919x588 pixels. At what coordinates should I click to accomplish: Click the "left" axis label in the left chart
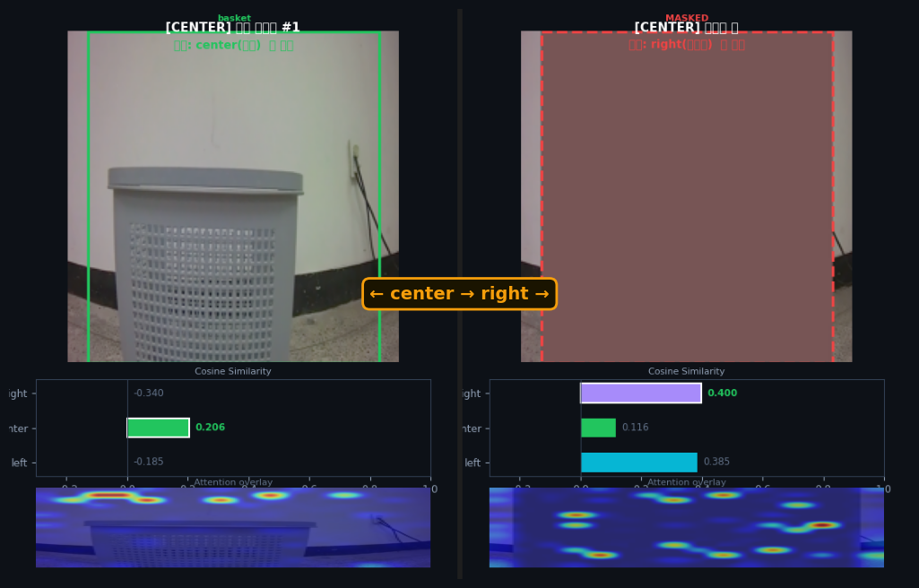pyautogui.click(x=20, y=463)
